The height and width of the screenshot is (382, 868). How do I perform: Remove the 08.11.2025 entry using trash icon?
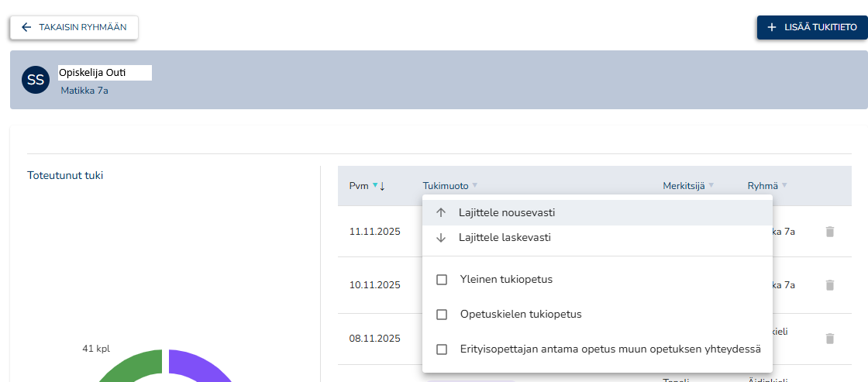coord(830,339)
